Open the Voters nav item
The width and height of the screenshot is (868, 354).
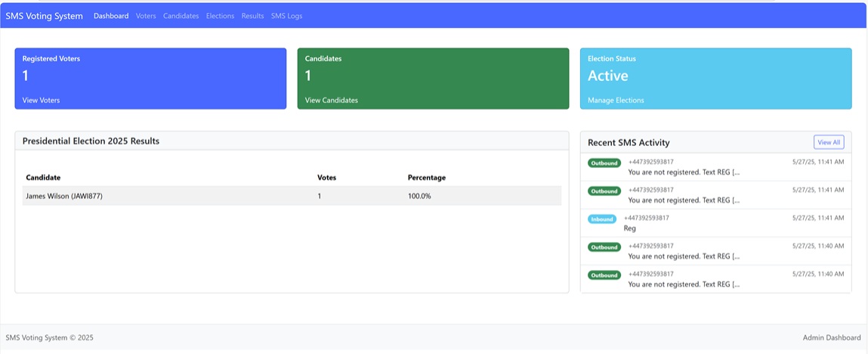pyautogui.click(x=146, y=16)
